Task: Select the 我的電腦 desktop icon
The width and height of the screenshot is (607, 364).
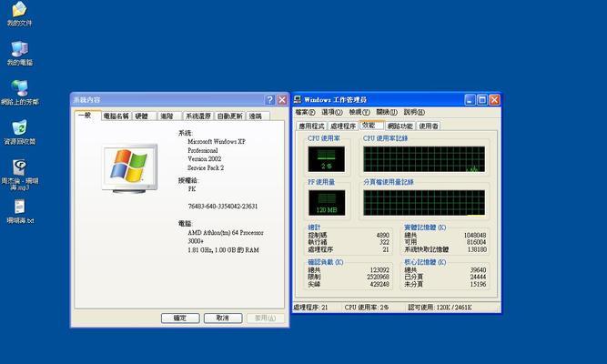Action: pyautogui.click(x=19, y=54)
